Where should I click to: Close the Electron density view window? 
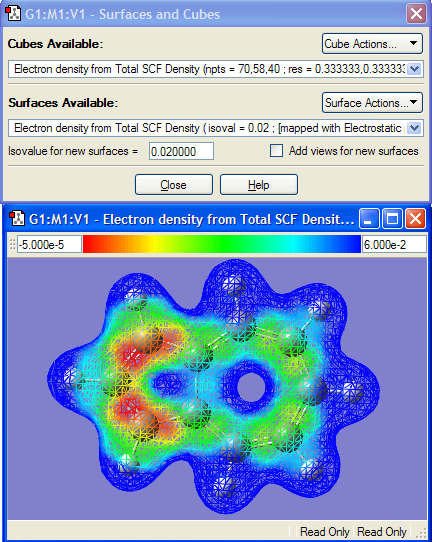[x=415, y=219]
